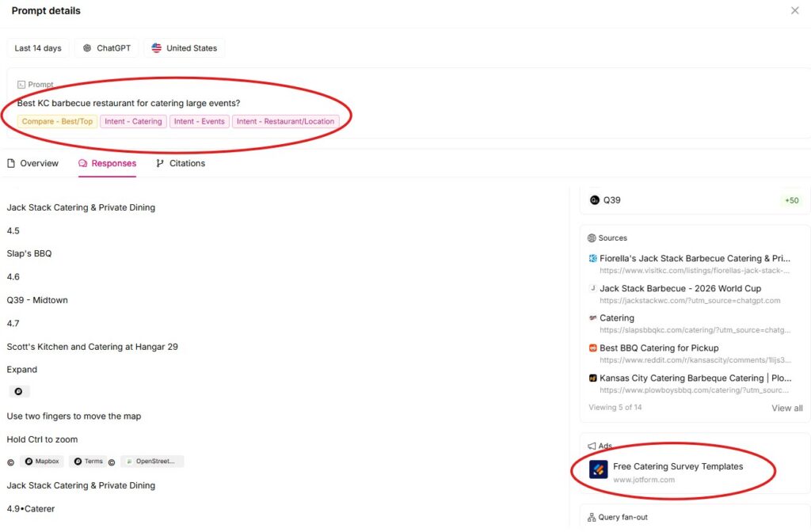Click the Jotform ad logo icon
The width and height of the screenshot is (811, 532).
click(x=599, y=469)
